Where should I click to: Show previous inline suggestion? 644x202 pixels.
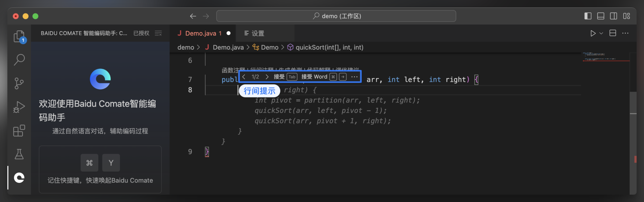click(x=244, y=77)
